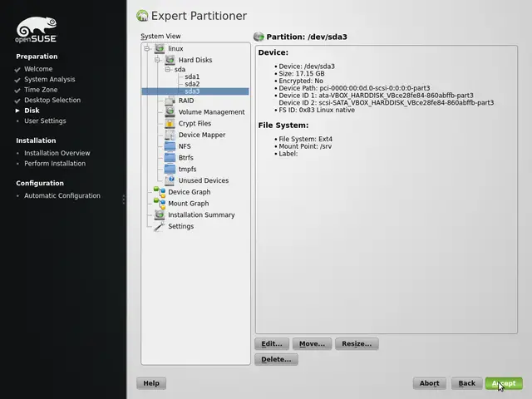Click the Time Zone step
The height and width of the screenshot is (399, 532).
41,90
